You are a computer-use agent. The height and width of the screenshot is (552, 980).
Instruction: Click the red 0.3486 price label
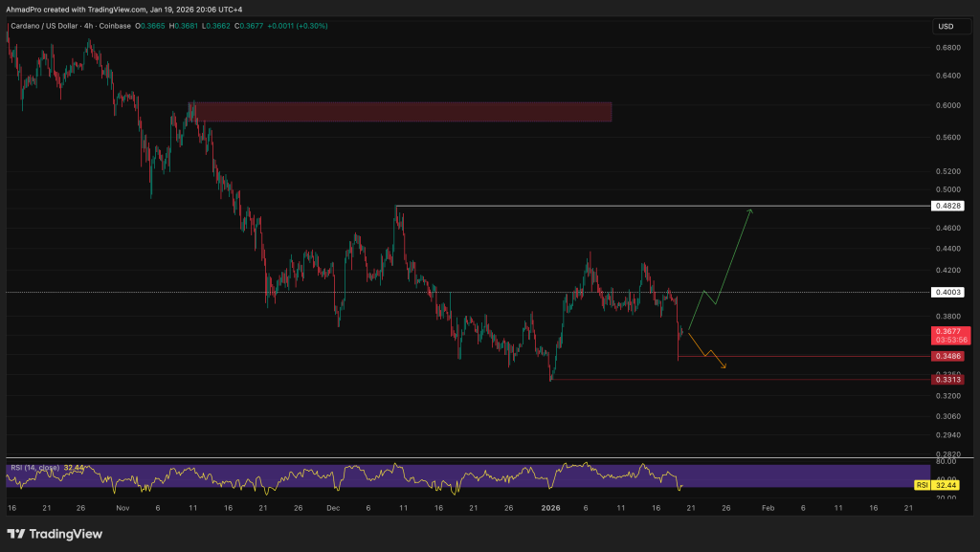pos(947,356)
